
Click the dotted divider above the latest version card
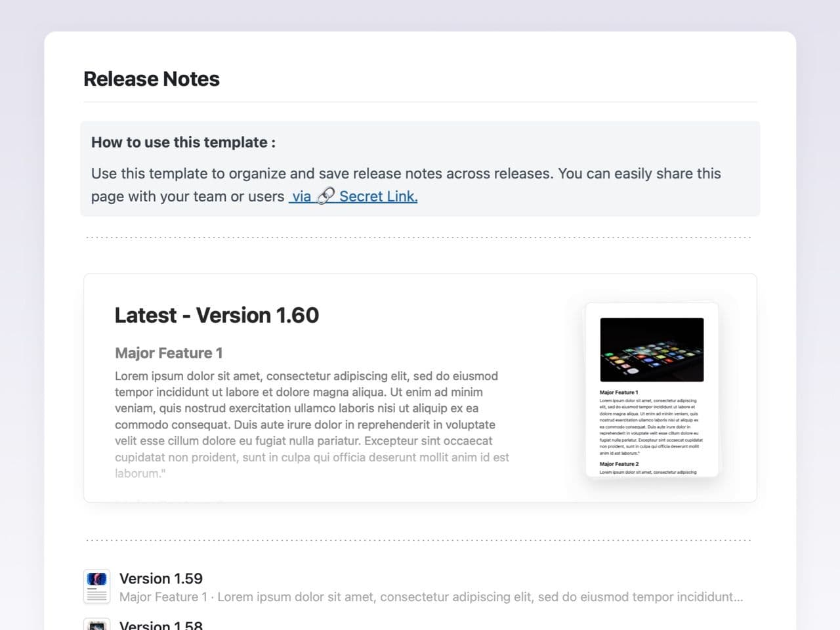click(420, 238)
